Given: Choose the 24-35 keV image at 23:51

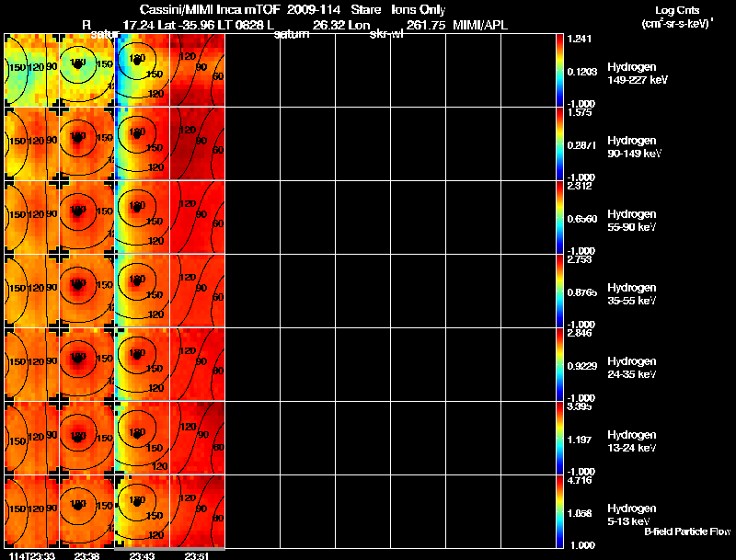Looking at the screenshot, I should (x=197, y=365).
